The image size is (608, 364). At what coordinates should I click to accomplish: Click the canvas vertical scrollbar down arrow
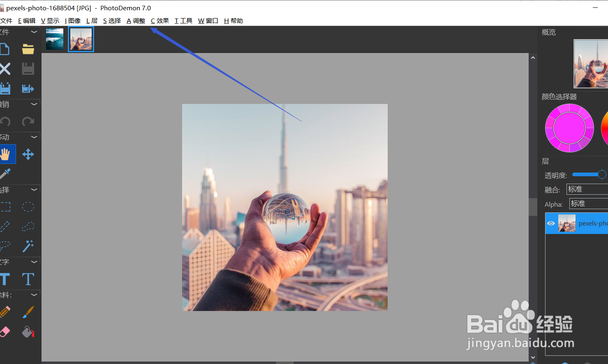(533, 357)
